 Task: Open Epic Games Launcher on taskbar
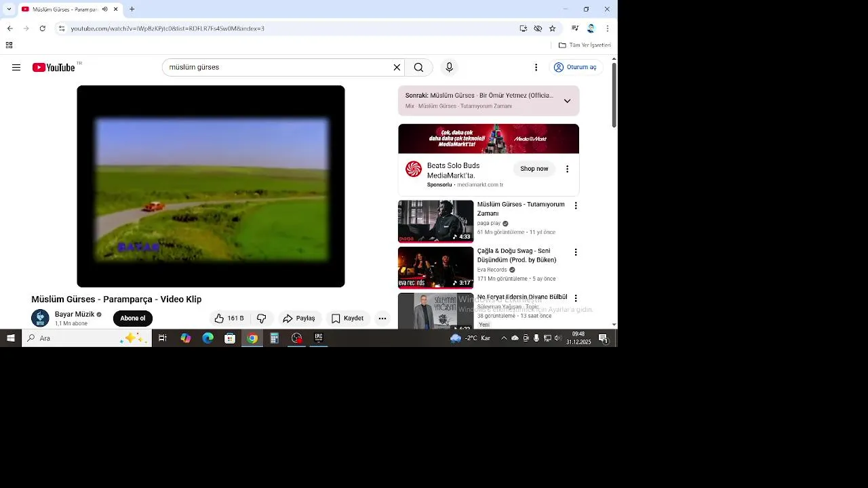pos(319,338)
